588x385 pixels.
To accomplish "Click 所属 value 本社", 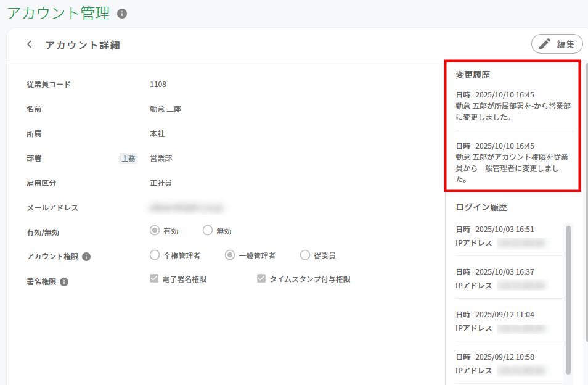I will click(x=158, y=134).
